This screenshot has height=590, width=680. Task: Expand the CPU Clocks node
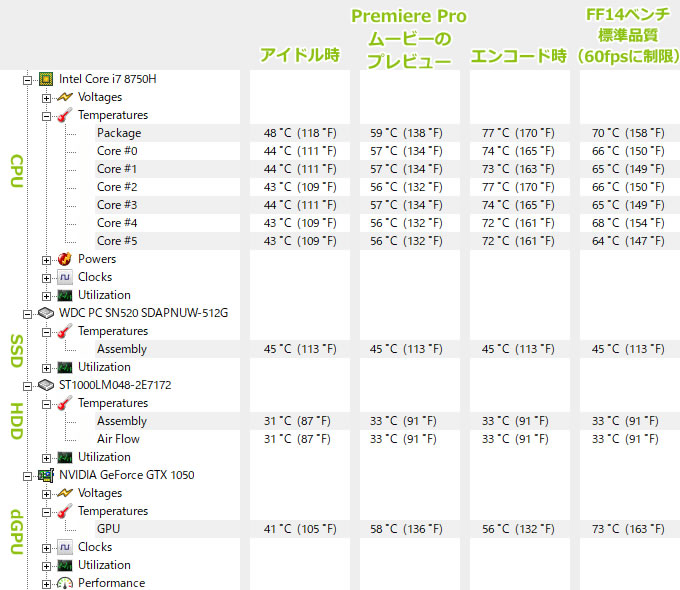click(x=46, y=278)
